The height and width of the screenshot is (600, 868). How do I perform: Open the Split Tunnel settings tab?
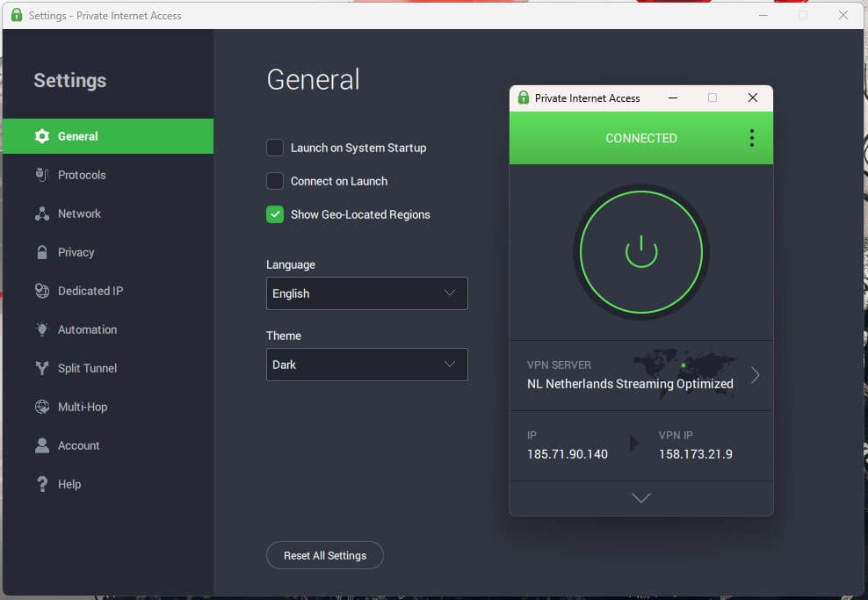pos(108,368)
